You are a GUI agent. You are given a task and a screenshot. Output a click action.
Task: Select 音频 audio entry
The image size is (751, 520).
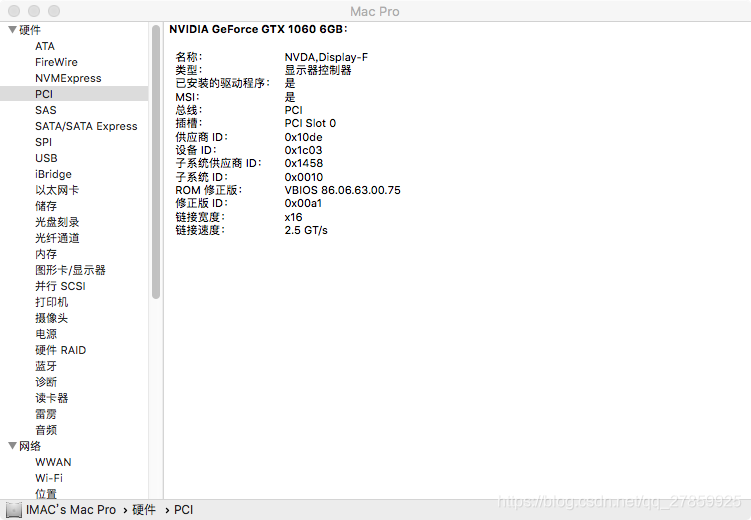coord(46,430)
